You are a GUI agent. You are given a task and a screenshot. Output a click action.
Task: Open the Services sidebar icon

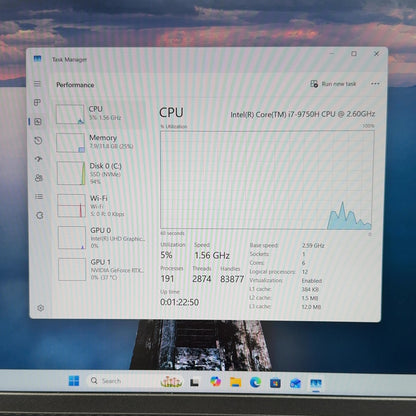point(40,215)
